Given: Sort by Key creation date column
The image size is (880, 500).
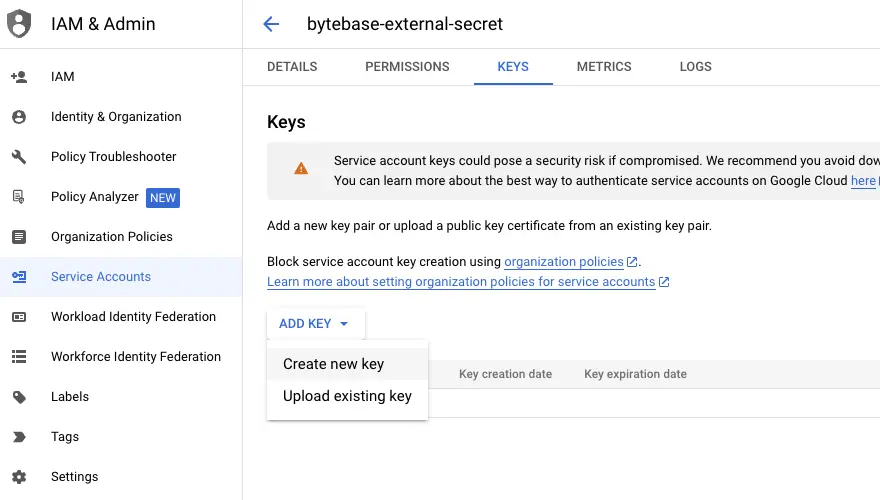Looking at the screenshot, I should coord(505,374).
